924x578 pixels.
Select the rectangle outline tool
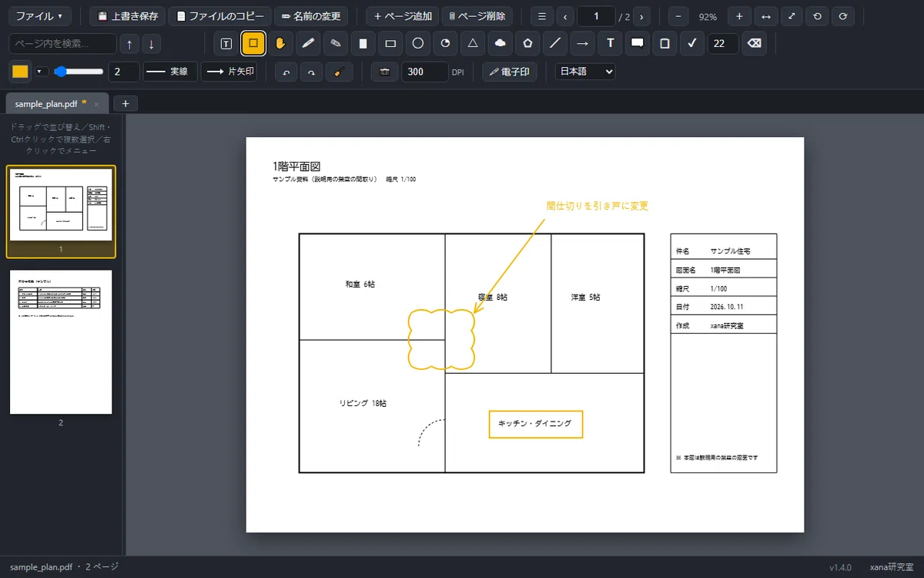click(x=390, y=43)
